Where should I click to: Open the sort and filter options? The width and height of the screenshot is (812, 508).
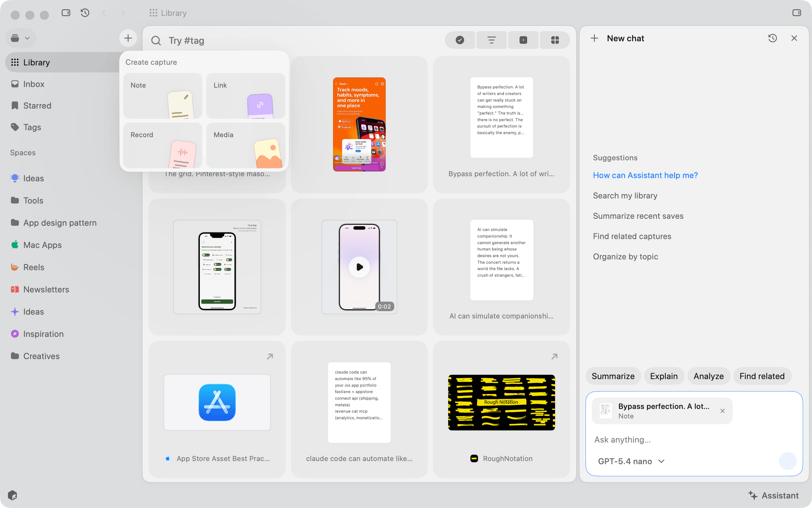coord(492,40)
